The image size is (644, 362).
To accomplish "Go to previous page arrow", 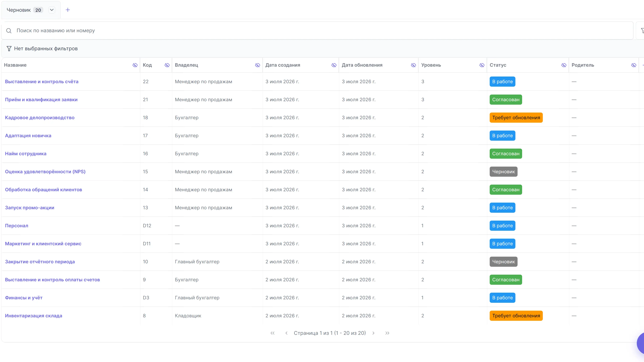I will click(x=286, y=333).
